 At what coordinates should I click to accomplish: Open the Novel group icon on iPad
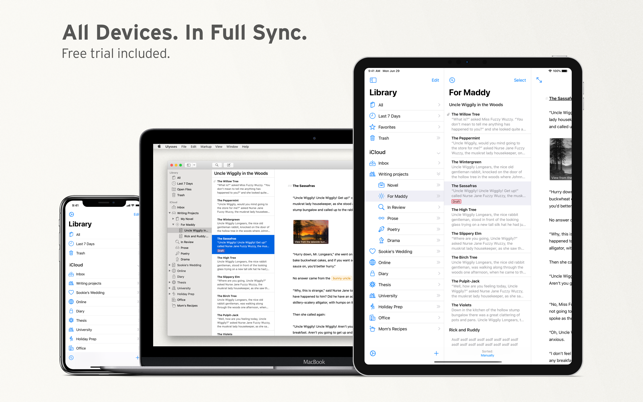tap(381, 185)
